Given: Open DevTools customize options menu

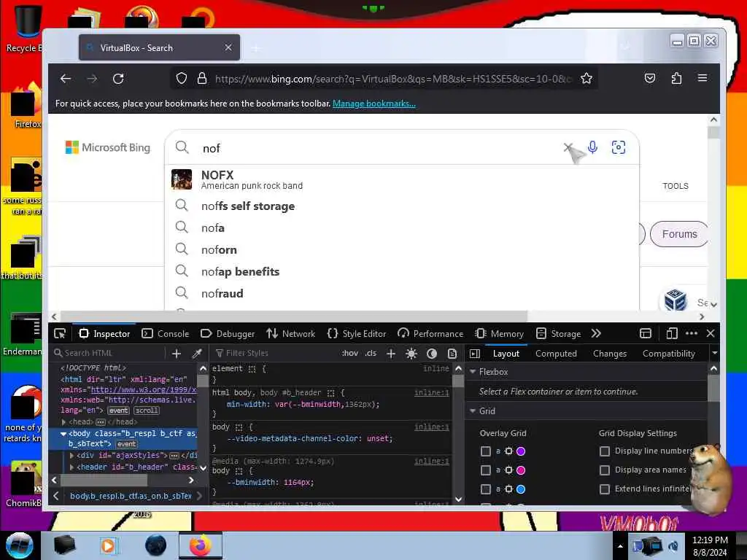Looking at the screenshot, I should pyautogui.click(x=692, y=333).
